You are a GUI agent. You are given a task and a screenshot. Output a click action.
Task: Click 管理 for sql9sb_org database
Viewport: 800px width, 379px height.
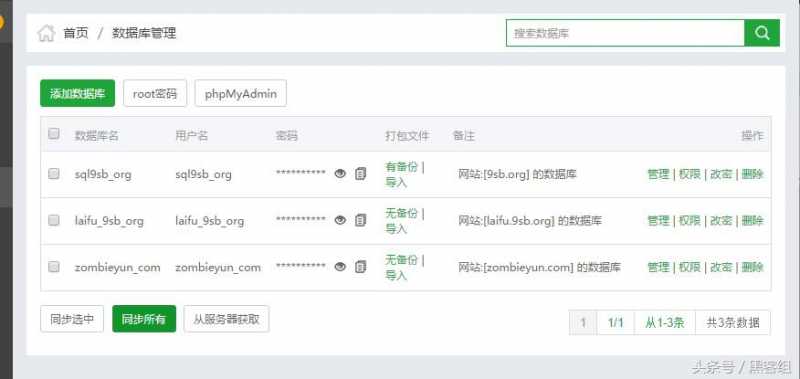tap(658, 174)
